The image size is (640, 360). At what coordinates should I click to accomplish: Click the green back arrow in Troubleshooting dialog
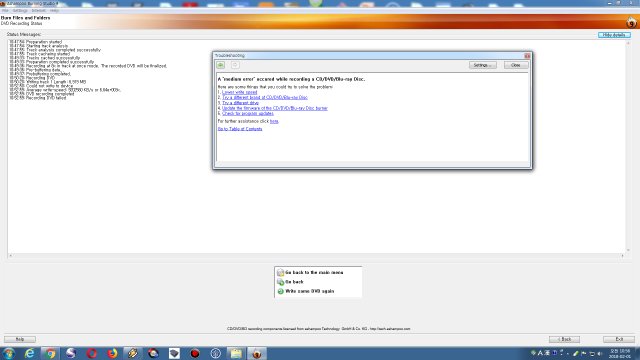coord(220,65)
